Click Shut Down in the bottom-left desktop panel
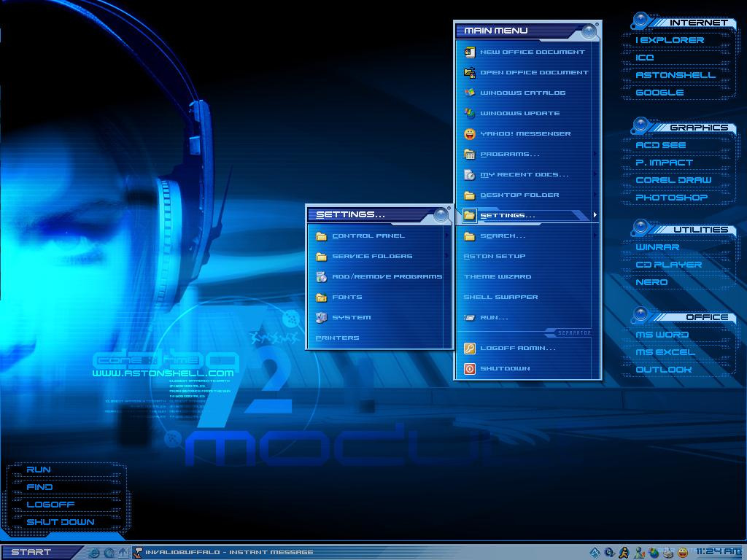Screen dimensions: 747x560 (x=61, y=522)
